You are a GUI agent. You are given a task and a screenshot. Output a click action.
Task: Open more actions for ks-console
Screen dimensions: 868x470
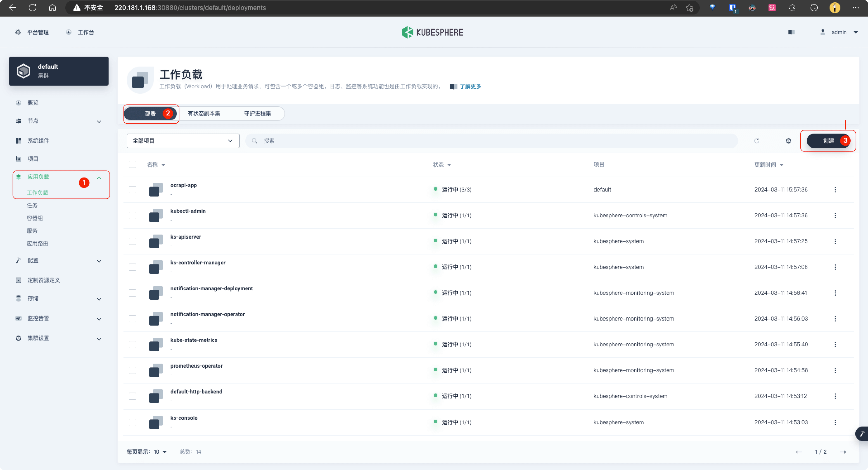tap(835, 422)
